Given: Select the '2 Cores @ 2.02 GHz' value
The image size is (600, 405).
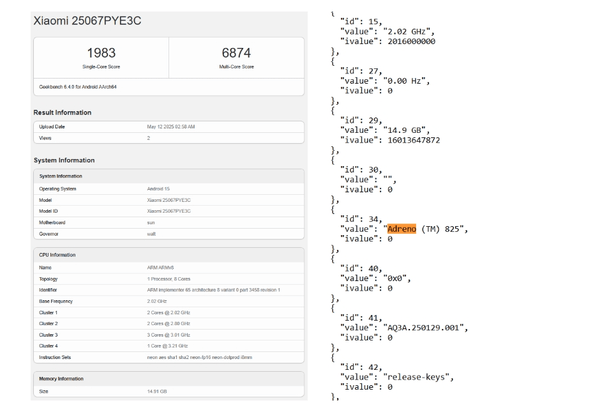Looking at the screenshot, I should tap(168, 313).
